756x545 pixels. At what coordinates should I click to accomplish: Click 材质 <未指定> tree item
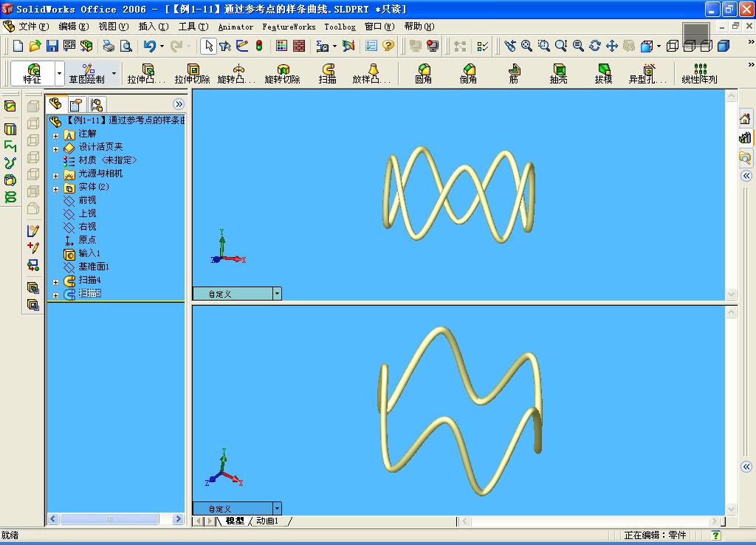point(108,160)
